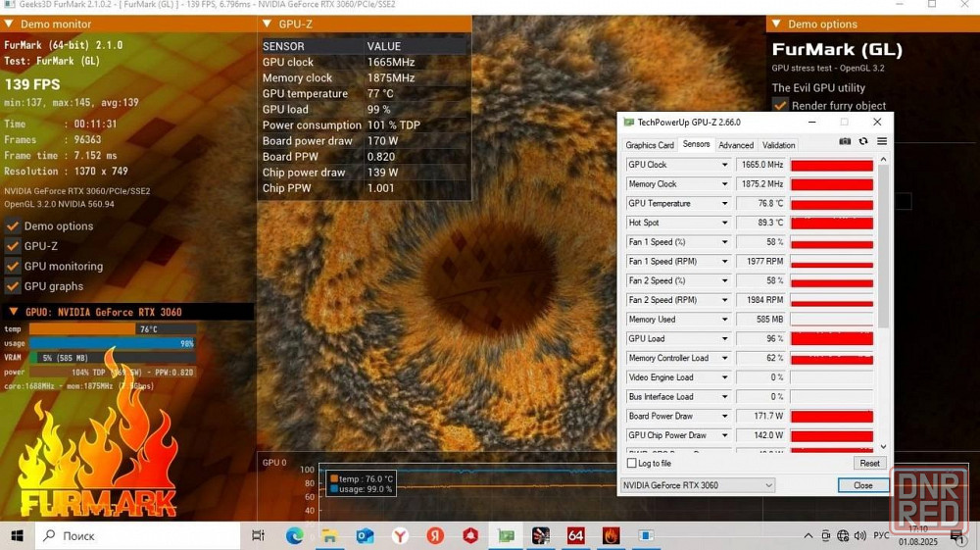
Task: Open Task View on the taskbar
Action: (x=258, y=535)
